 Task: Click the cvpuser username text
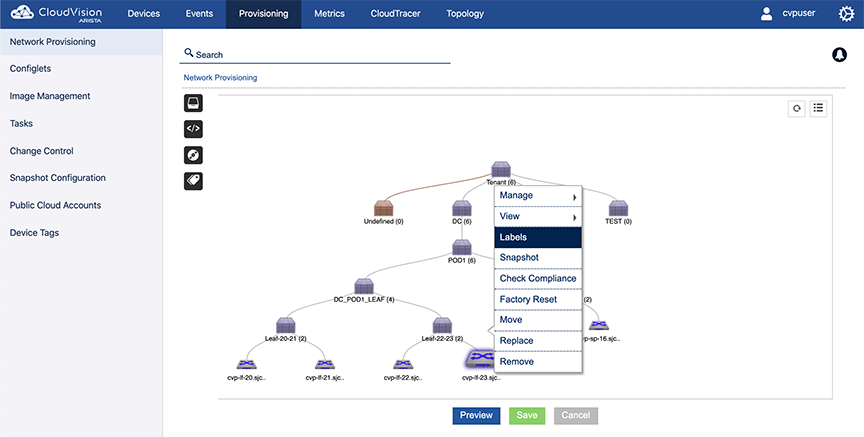(x=798, y=13)
